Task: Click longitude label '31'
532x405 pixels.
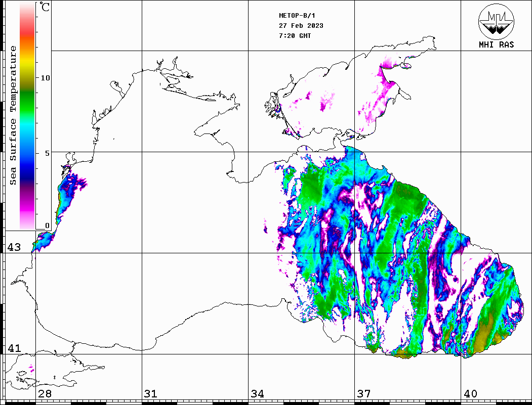Action: click(151, 394)
